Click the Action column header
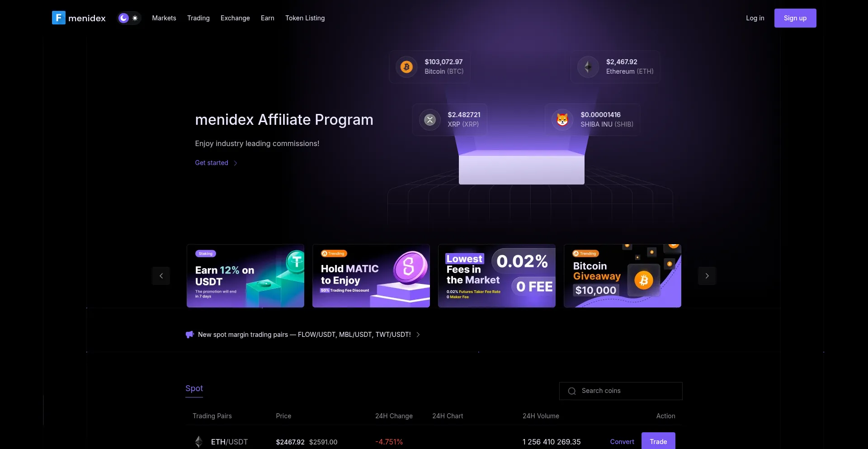Viewport: 868px width, 449px height. tap(666, 416)
